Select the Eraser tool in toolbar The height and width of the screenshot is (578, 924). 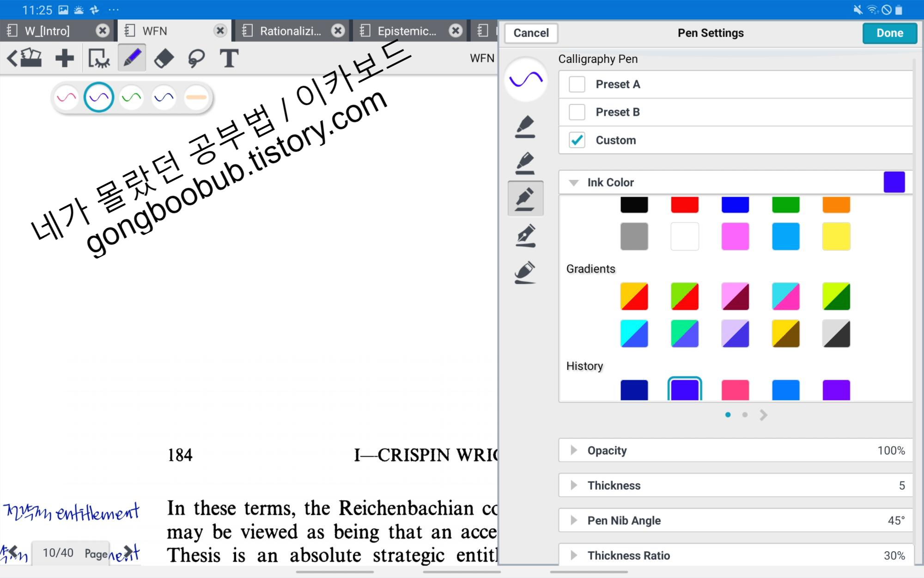(x=164, y=59)
